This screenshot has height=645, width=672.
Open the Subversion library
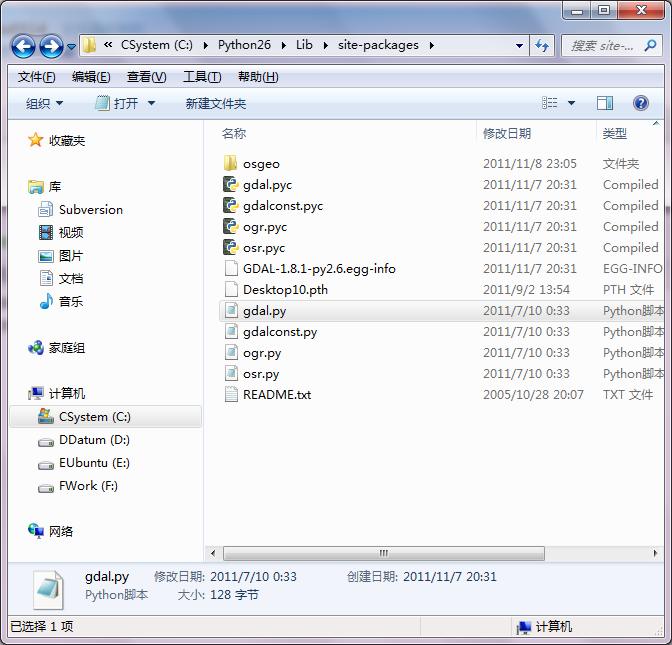point(91,210)
